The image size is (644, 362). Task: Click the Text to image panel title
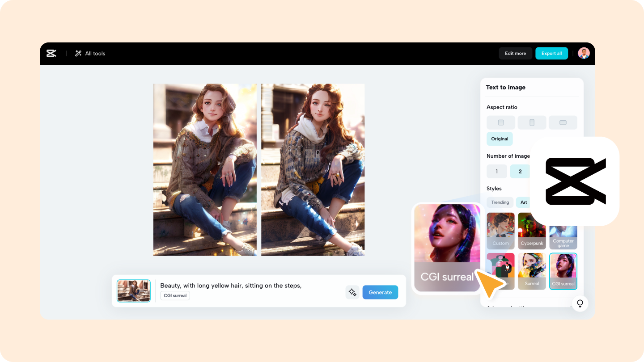tap(506, 88)
